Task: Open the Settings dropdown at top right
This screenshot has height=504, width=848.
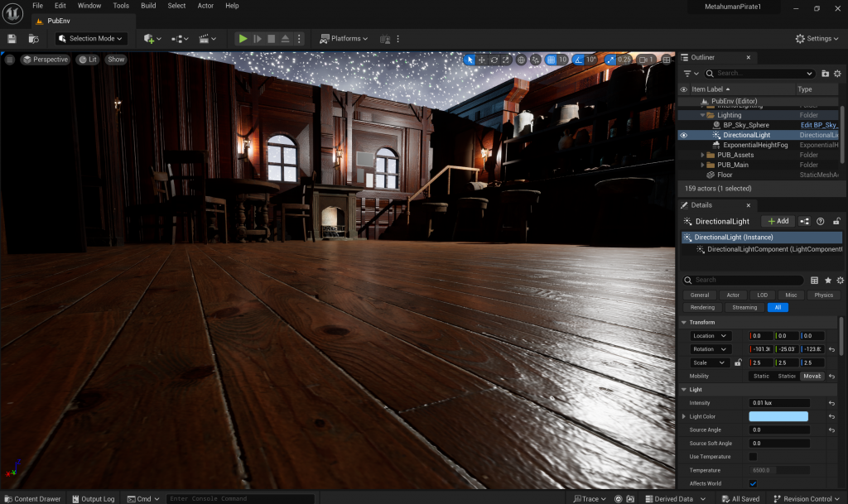Action: click(x=817, y=38)
